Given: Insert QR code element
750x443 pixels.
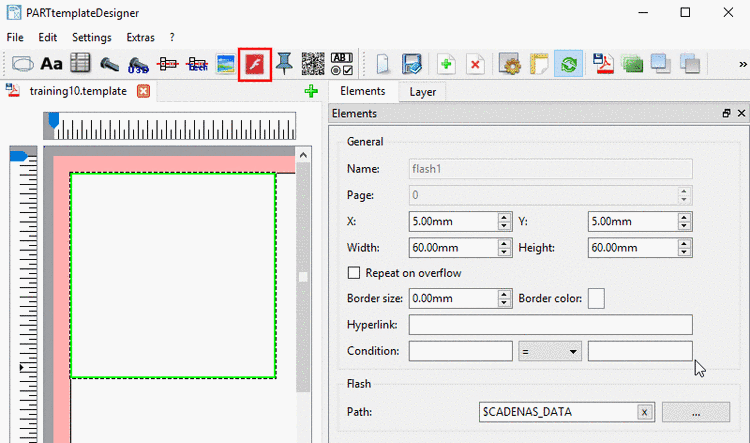Looking at the screenshot, I should [x=313, y=64].
